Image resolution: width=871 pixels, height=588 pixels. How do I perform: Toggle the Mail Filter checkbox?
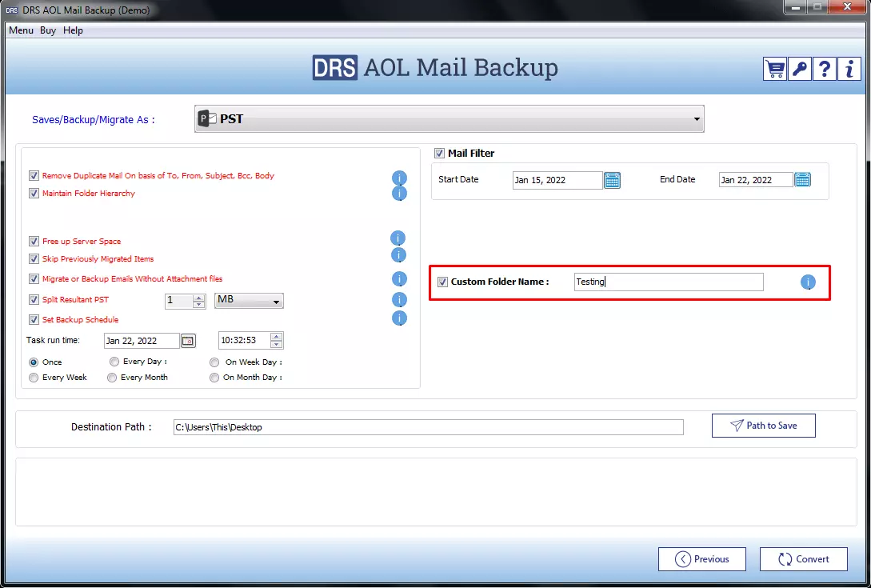439,153
